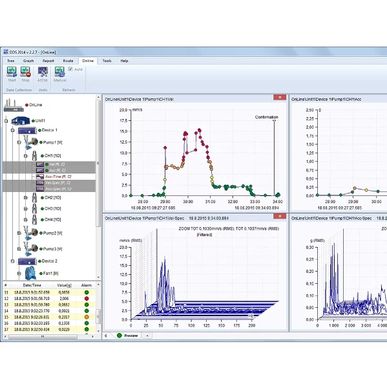
Task: Click the green alarm indicator in row 11
Action: (87, 293)
